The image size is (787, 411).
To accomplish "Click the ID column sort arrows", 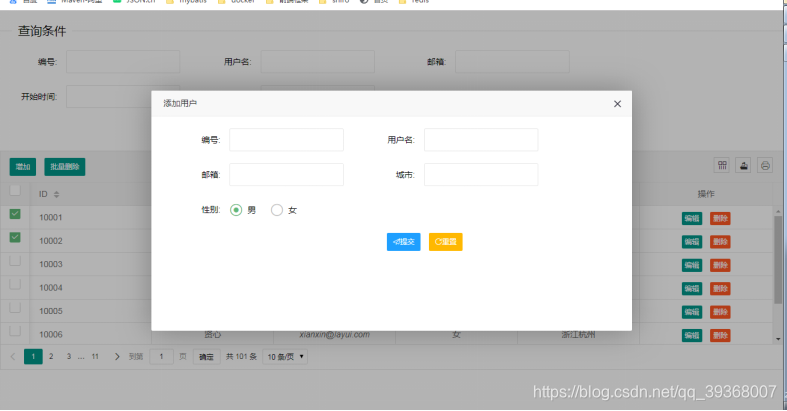I will click(56, 194).
